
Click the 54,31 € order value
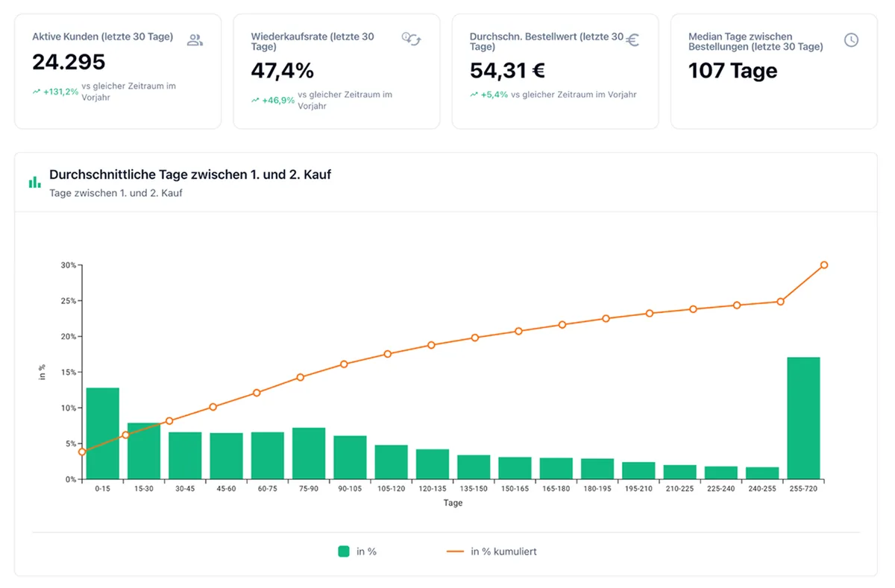tap(507, 71)
